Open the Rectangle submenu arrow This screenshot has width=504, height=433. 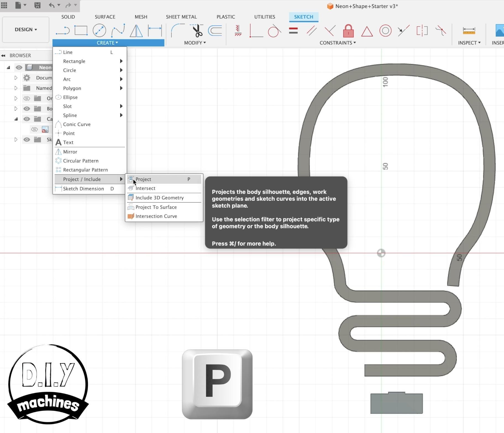pos(121,61)
